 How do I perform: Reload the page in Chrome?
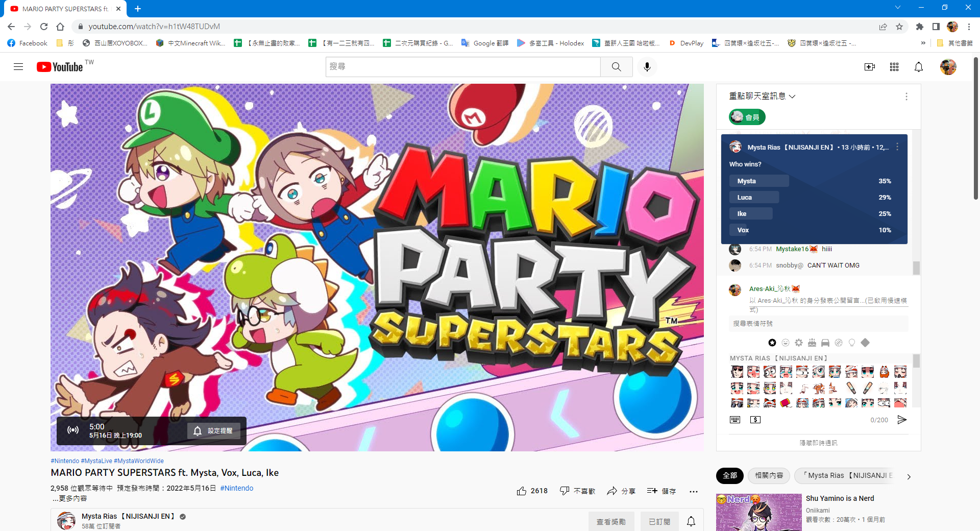[x=44, y=27]
